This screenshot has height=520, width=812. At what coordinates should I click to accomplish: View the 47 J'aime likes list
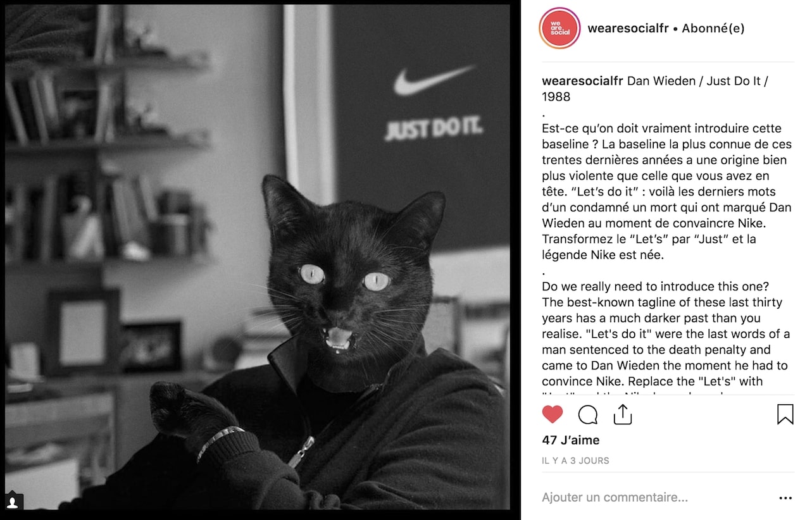(570, 440)
